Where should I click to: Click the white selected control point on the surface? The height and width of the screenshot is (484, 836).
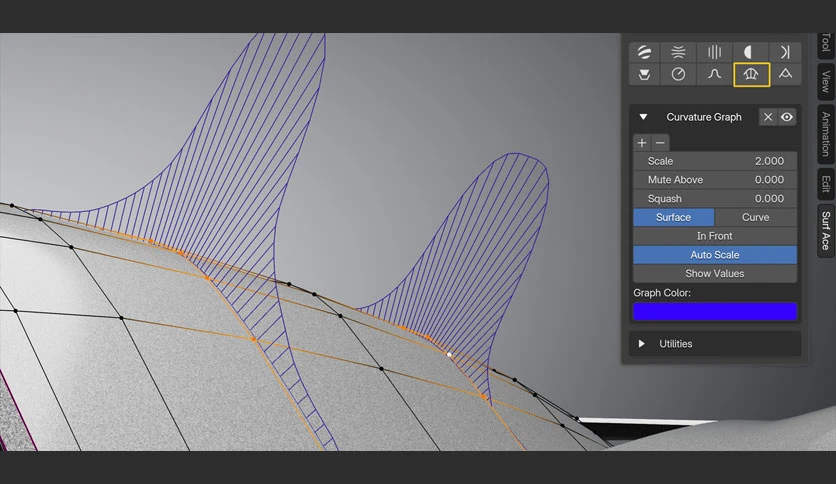click(449, 354)
